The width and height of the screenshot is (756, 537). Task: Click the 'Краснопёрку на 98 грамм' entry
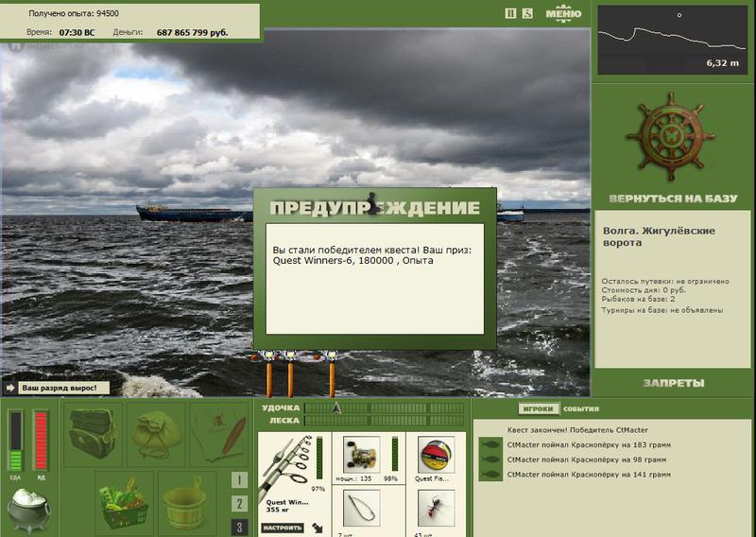tap(586, 459)
